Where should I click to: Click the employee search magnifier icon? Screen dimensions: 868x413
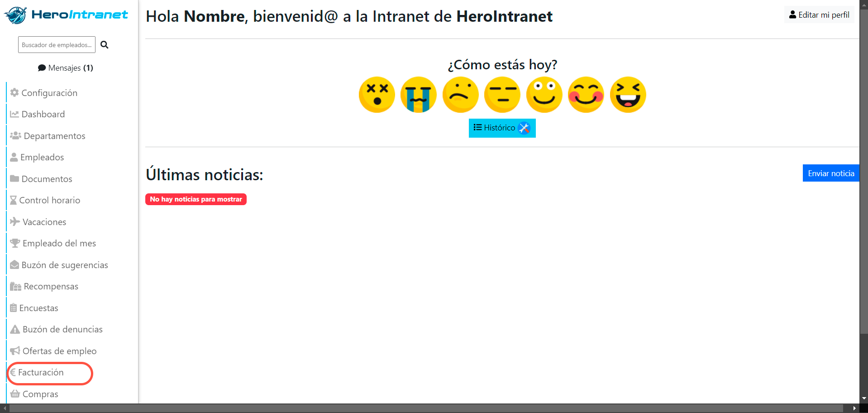tap(105, 45)
